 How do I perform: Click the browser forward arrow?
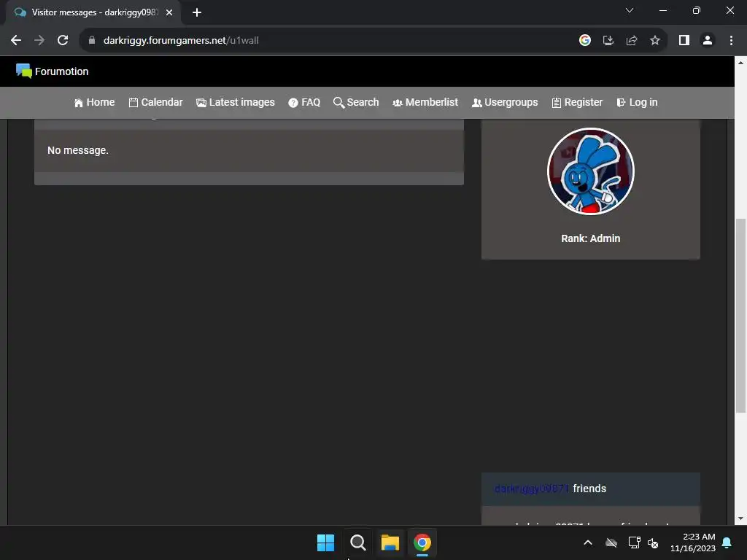coord(39,41)
